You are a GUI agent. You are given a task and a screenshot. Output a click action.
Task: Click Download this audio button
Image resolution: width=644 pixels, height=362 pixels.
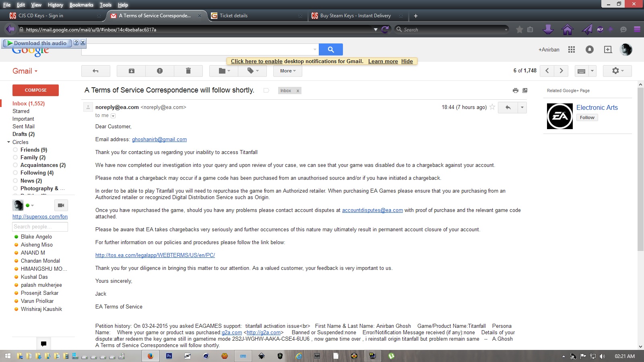(37, 43)
